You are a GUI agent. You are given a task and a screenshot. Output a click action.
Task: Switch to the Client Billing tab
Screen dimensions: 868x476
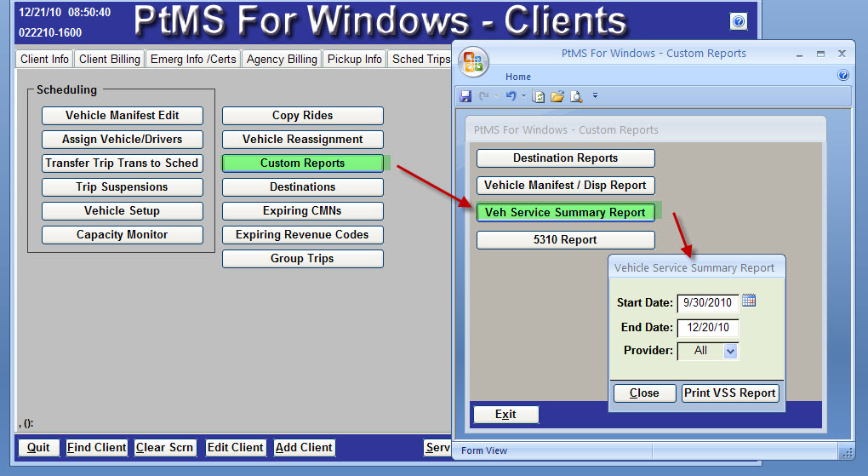click(110, 59)
